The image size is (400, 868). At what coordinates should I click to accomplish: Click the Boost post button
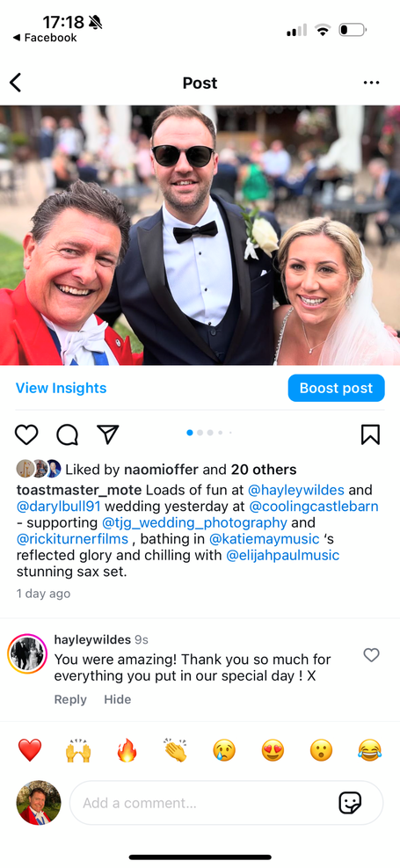tap(337, 388)
